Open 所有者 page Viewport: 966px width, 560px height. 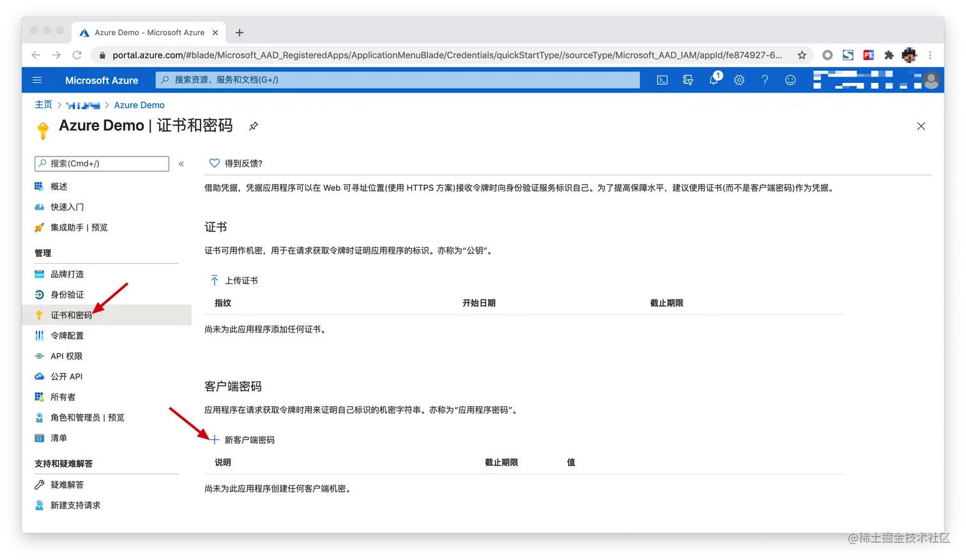[63, 397]
